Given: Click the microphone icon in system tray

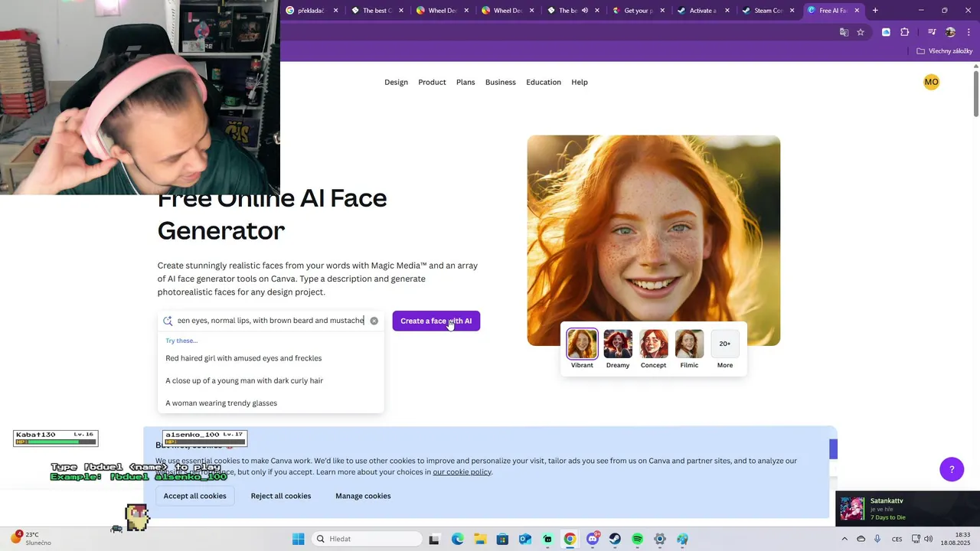Looking at the screenshot, I should [877, 539].
